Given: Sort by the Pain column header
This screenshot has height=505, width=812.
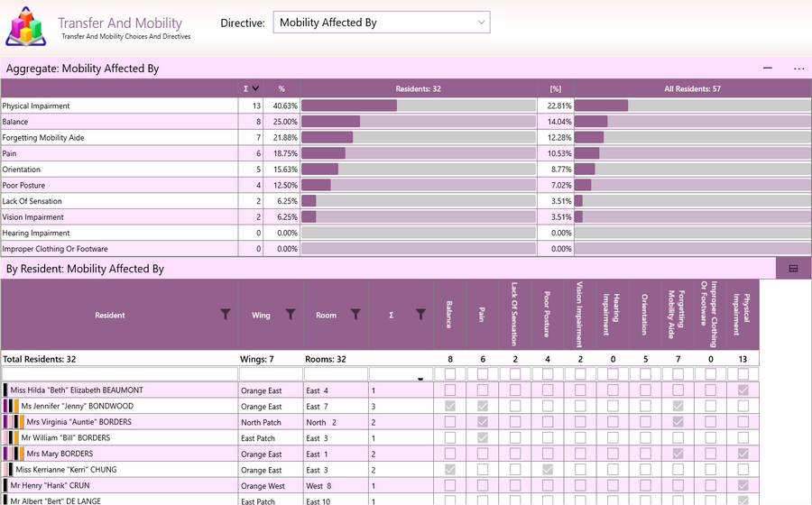Looking at the screenshot, I should 482,315.
